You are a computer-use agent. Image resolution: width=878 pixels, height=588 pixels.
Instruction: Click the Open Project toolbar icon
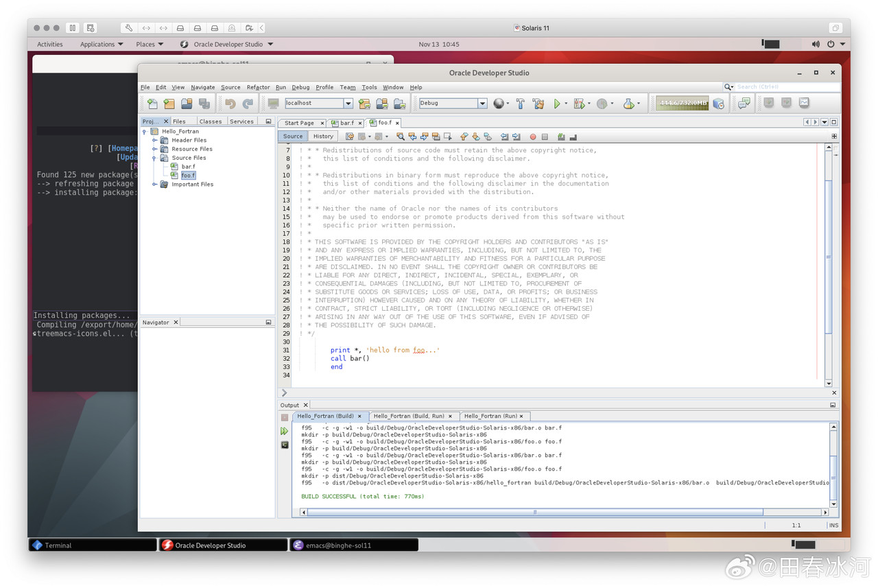click(187, 104)
